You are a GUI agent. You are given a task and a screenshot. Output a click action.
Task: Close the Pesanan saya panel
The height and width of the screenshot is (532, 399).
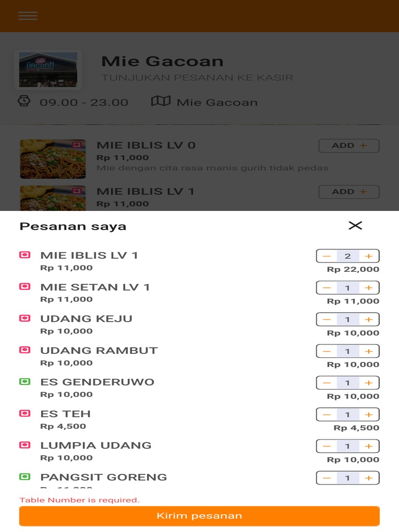click(355, 225)
